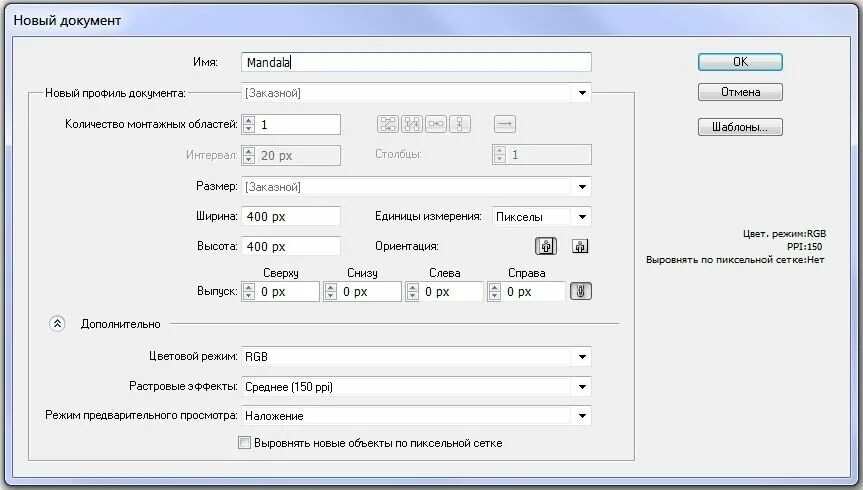Toggle the bleed link chain icon

[581, 291]
